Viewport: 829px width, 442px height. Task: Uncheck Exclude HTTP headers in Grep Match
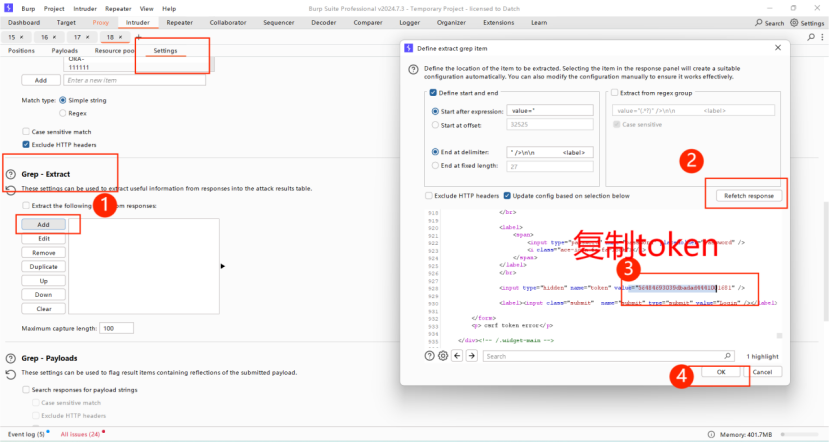coord(25,144)
